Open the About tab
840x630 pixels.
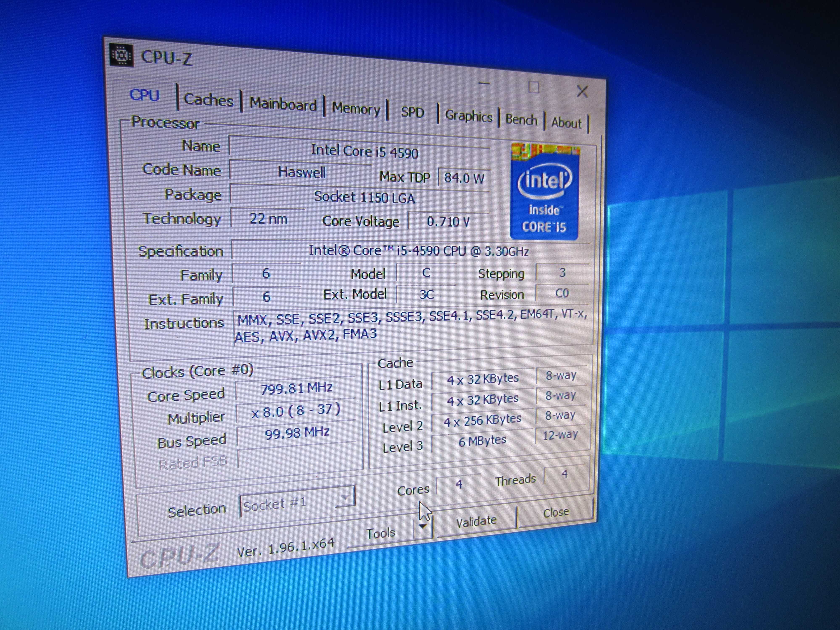pos(566,123)
